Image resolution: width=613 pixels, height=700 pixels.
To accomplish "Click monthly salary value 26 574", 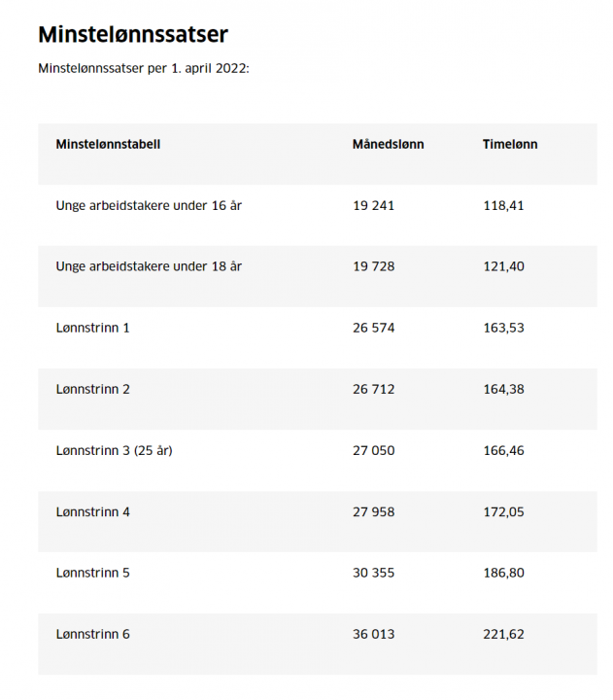I will 374,328.
